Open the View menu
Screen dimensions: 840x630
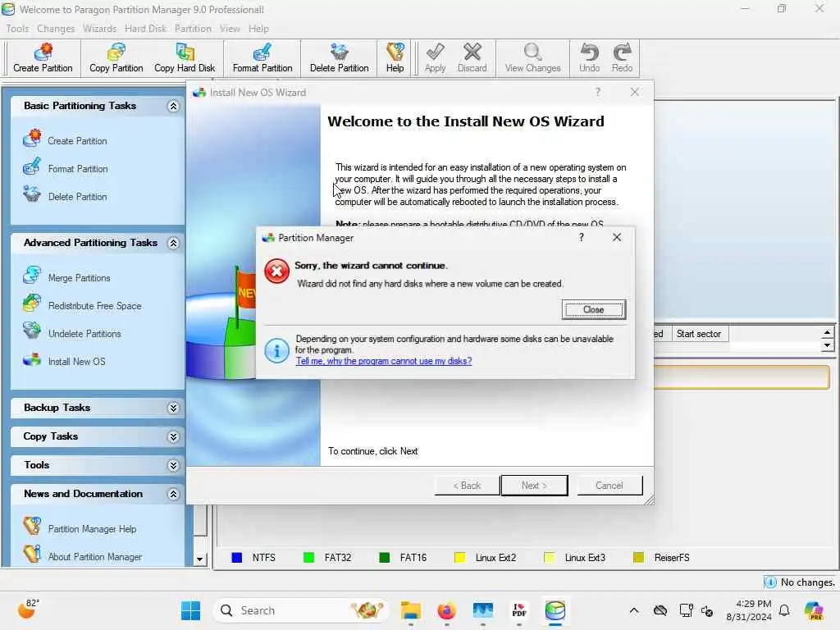point(230,29)
